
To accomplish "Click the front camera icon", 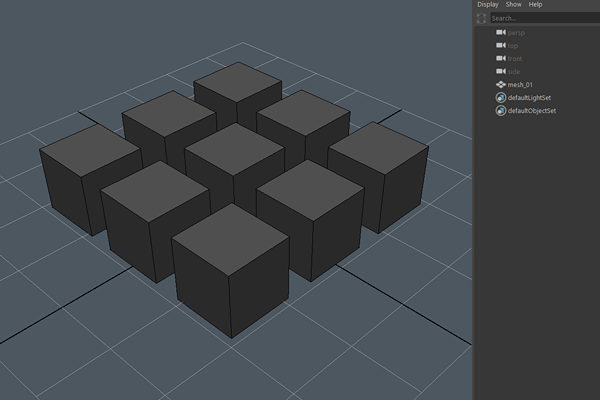I will [x=501, y=58].
